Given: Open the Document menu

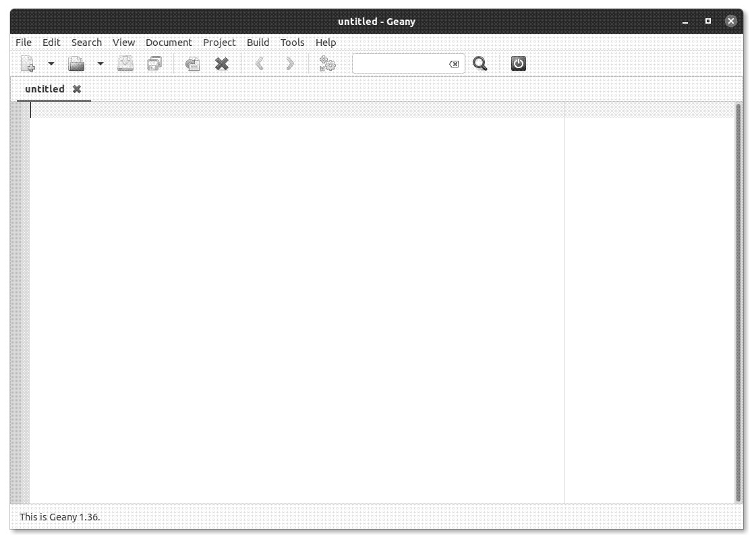Looking at the screenshot, I should pos(169,43).
